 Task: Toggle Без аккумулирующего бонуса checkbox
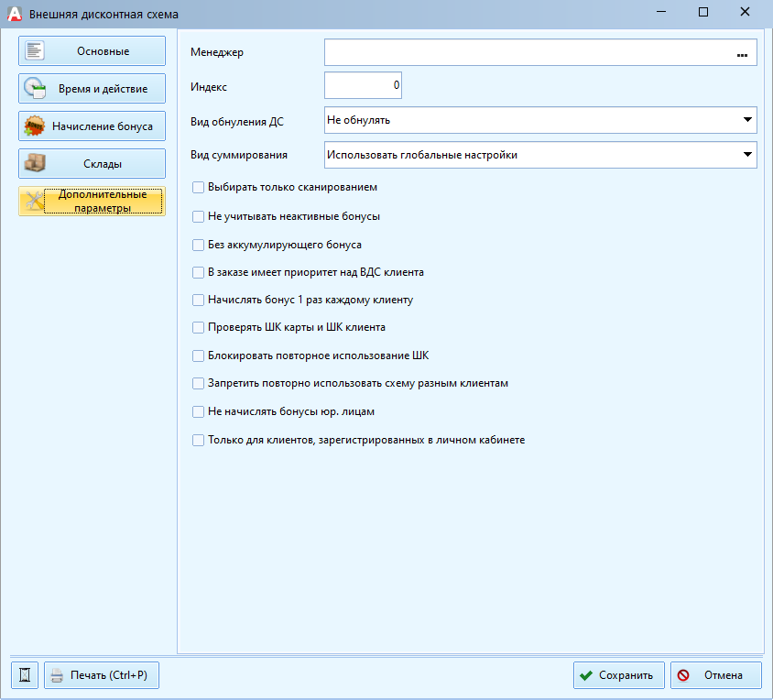[198, 245]
